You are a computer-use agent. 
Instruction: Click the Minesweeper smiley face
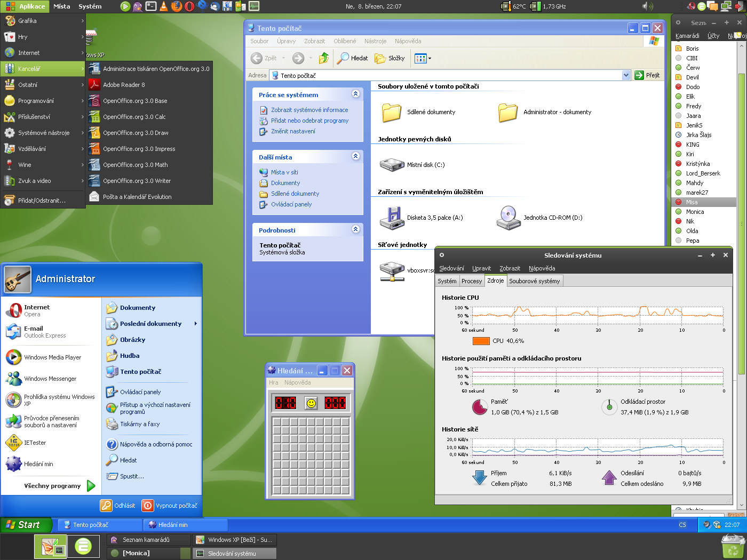(311, 403)
